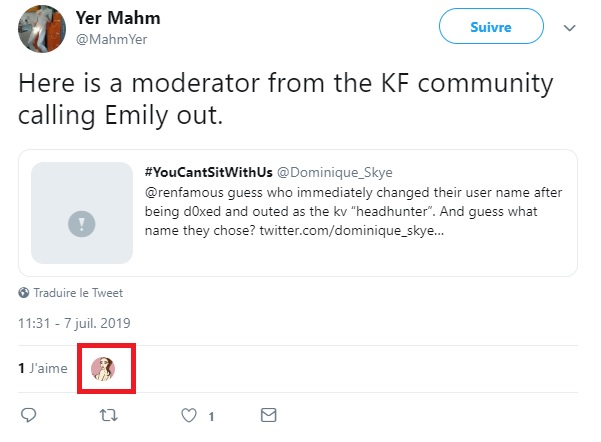Click Traduire le Tweet link

click(78, 293)
